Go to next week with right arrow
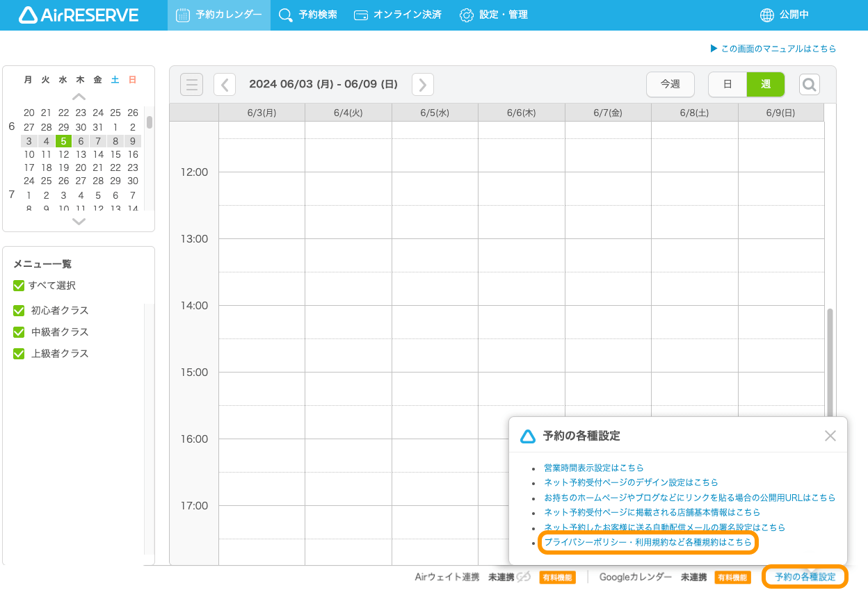The width and height of the screenshot is (868, 597). [423, 84]
